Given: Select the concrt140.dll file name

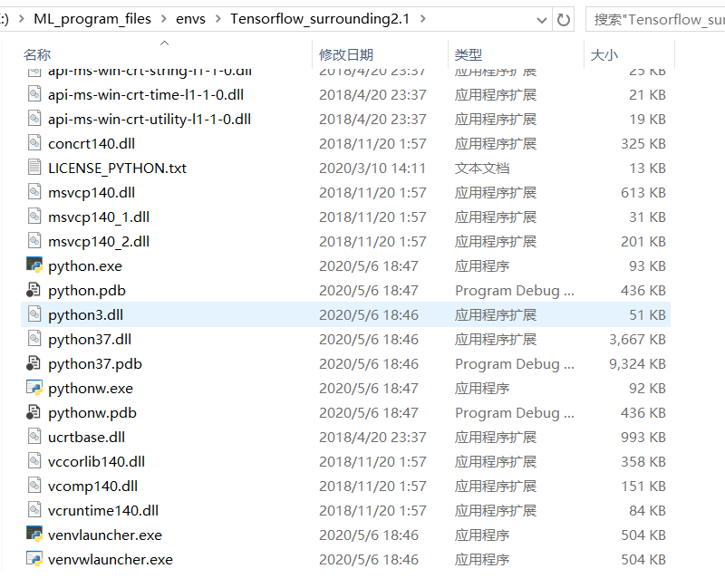Looking at the screenshot, I should 92,144.
